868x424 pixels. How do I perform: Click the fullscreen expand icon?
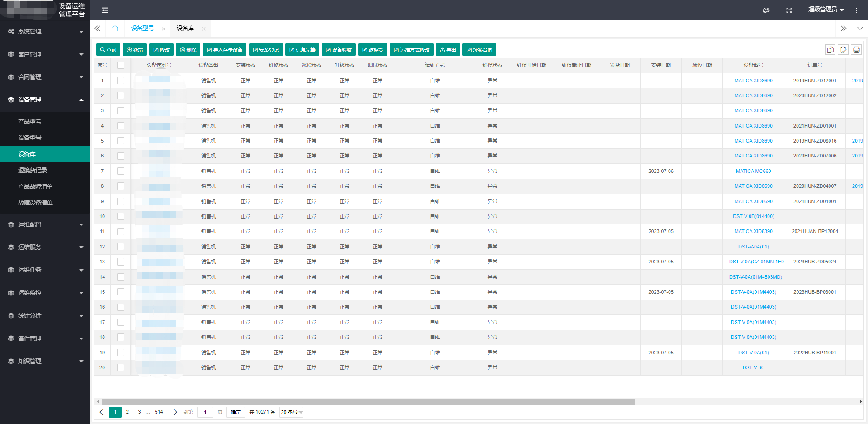789,10
